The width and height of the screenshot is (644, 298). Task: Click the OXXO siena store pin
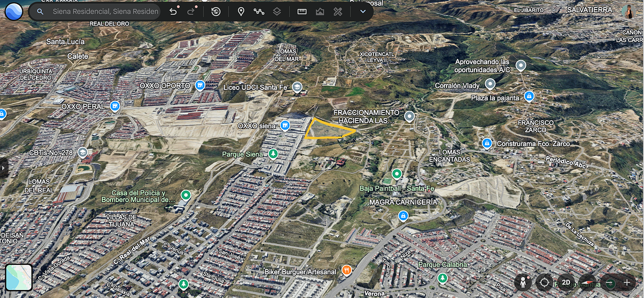285,125
